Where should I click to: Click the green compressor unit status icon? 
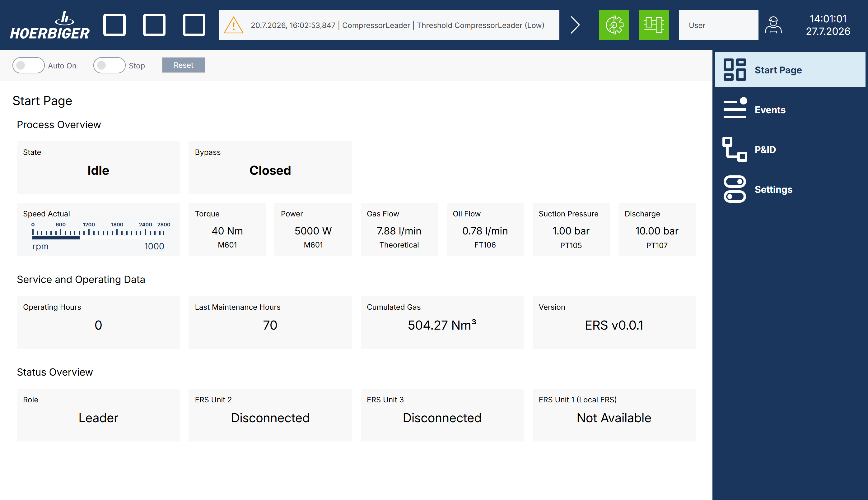click(654, 25)
